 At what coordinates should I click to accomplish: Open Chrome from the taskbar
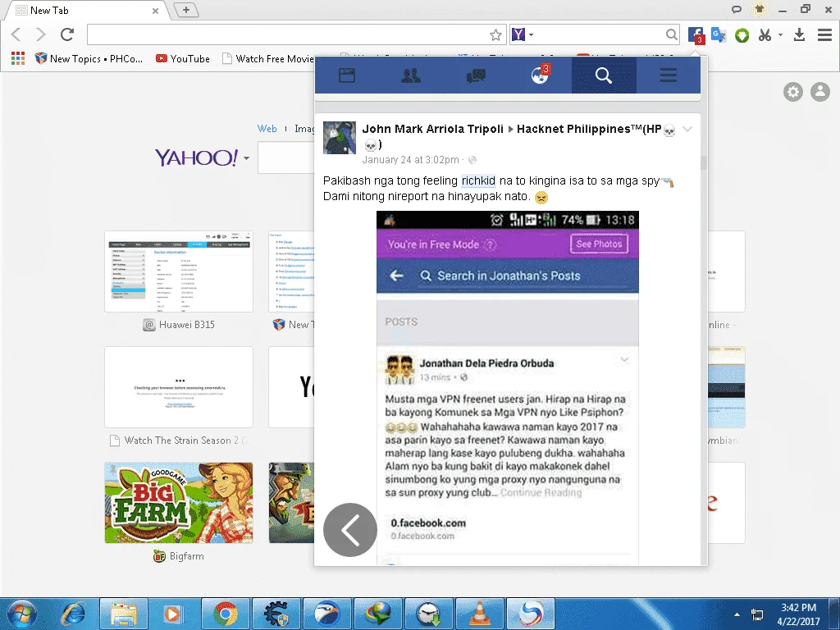pyautogui.click(x=225, y=614)
